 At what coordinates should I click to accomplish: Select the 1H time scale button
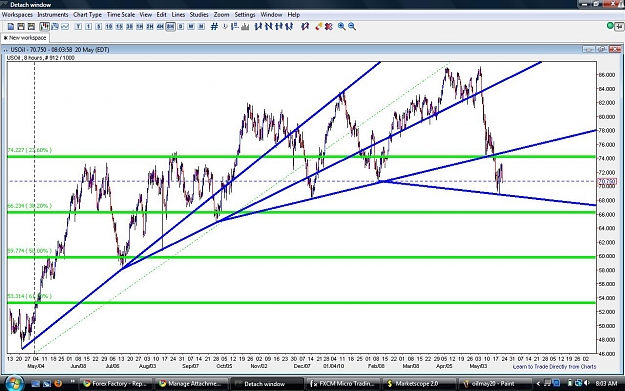coord(140,27)
